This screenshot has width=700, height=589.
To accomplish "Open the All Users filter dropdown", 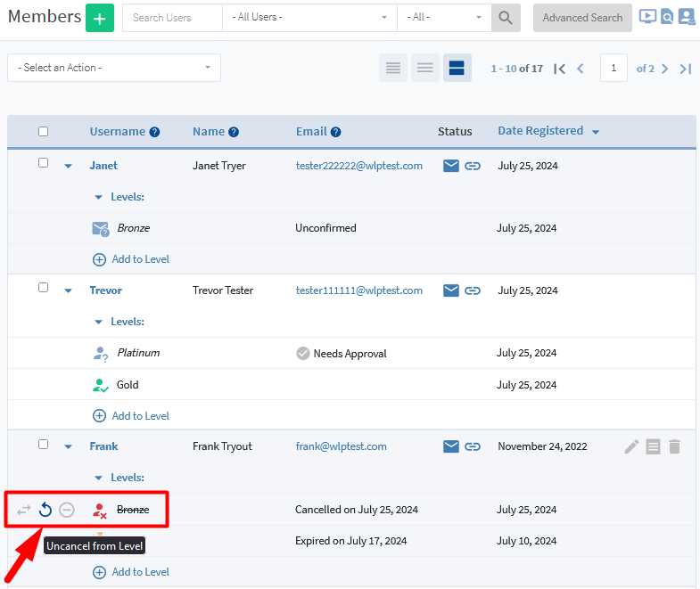I will [x=309, y=18].
